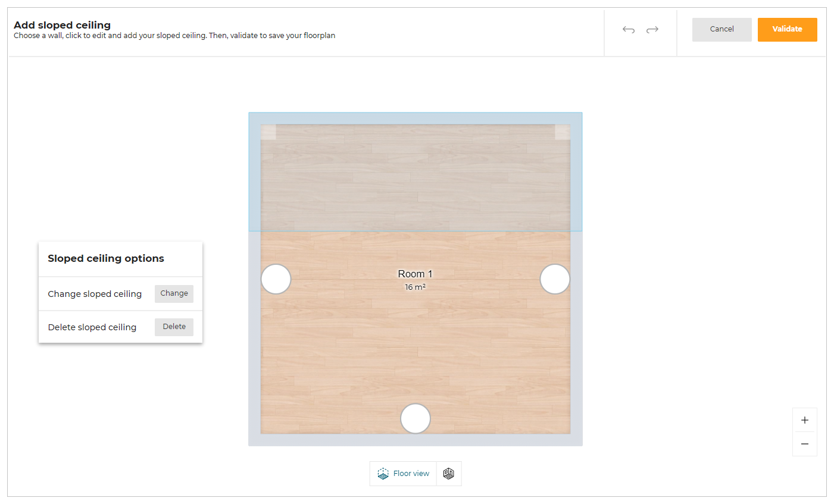Zoom in with the plus icon
The width and height of the screenshot is (834, 504).
804,420
